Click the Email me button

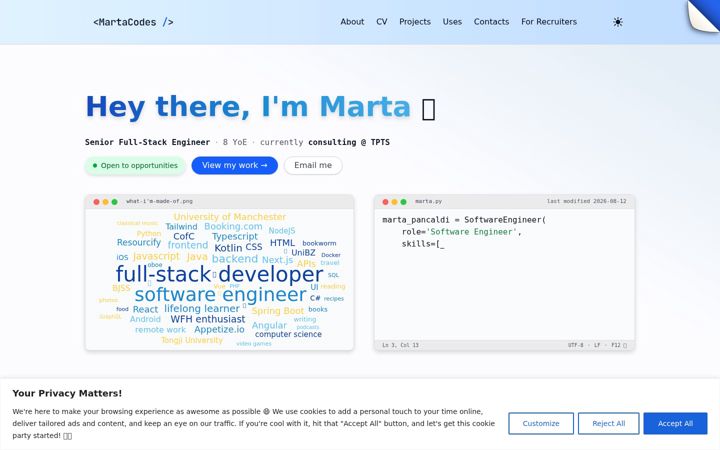coord(313,165)
